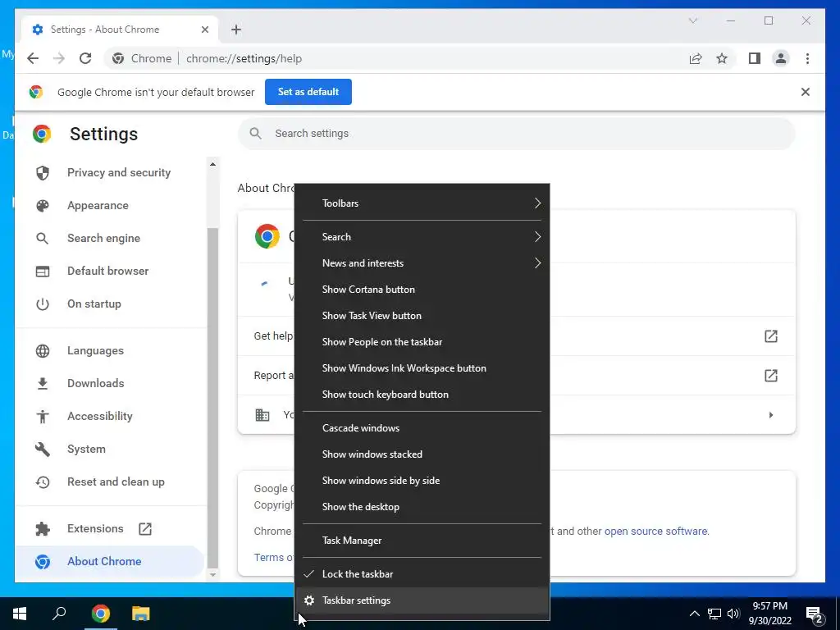Open the profile avatar icon
The image size is (840, 630).
point(781,58)
